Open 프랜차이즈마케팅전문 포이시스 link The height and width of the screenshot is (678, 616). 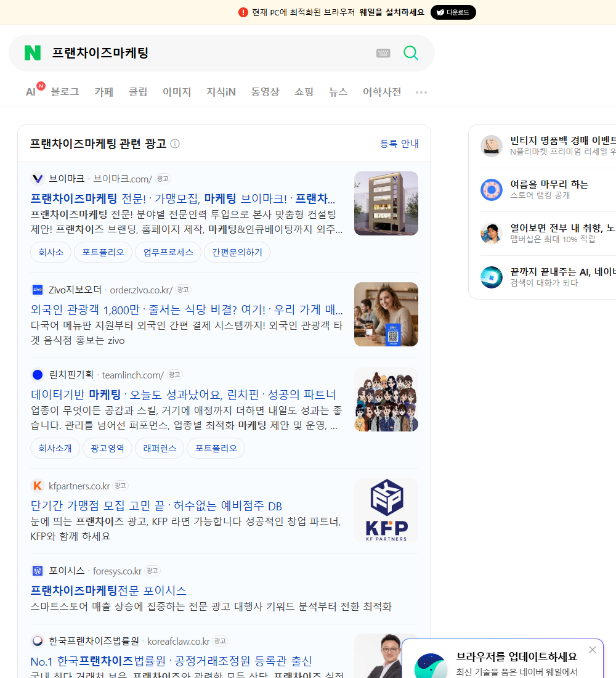point(108,590)
